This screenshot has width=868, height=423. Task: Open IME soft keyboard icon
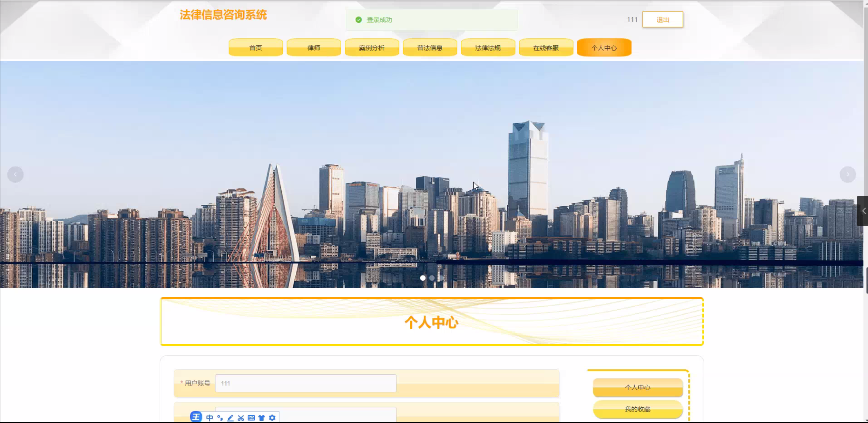(x=251, y=418)
